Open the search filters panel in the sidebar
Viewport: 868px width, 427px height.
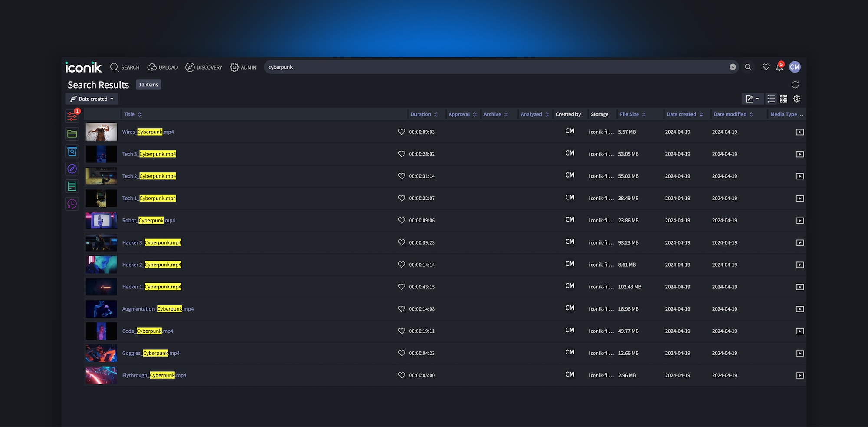coord(72,116)
